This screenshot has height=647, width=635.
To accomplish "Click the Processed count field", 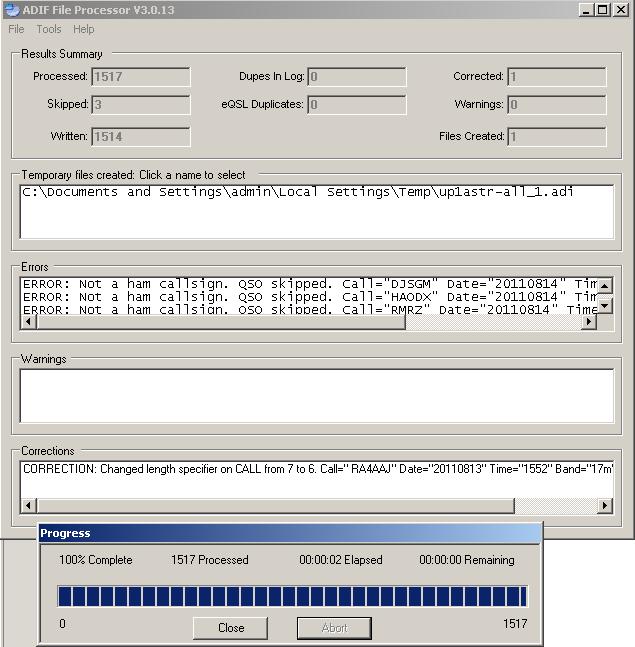I will [140, 77].
